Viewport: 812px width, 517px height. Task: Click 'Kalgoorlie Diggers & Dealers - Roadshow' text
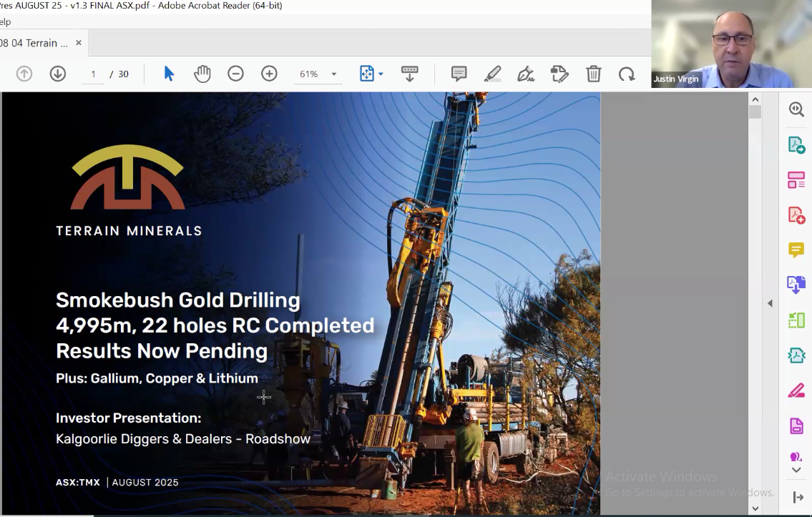[x=183, y=439]
